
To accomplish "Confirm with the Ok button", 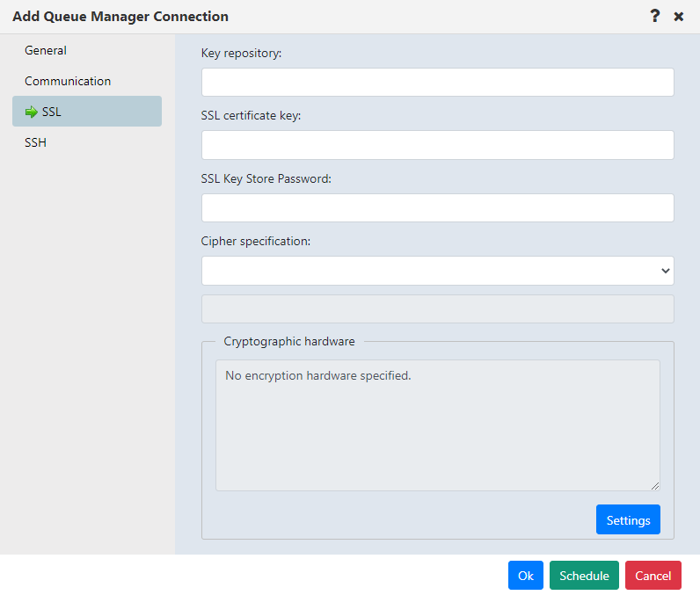I will tap(526, 576).
